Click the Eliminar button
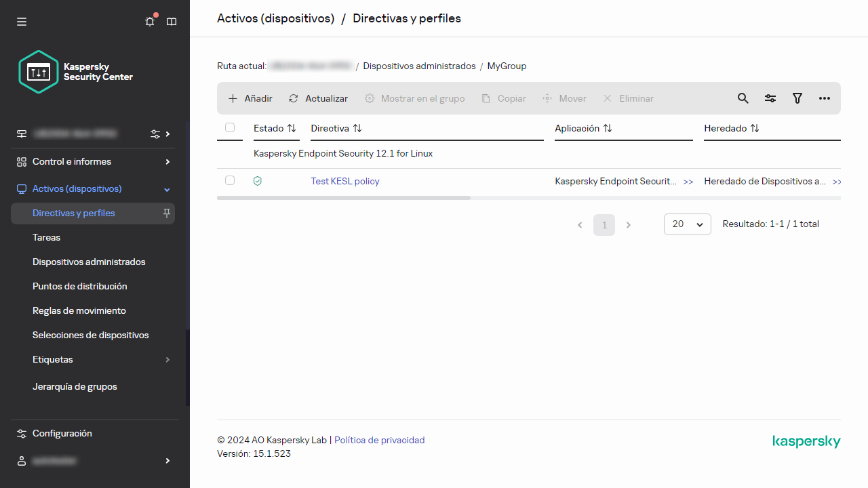This screenshot has width=868, height=488. point(628,98)
